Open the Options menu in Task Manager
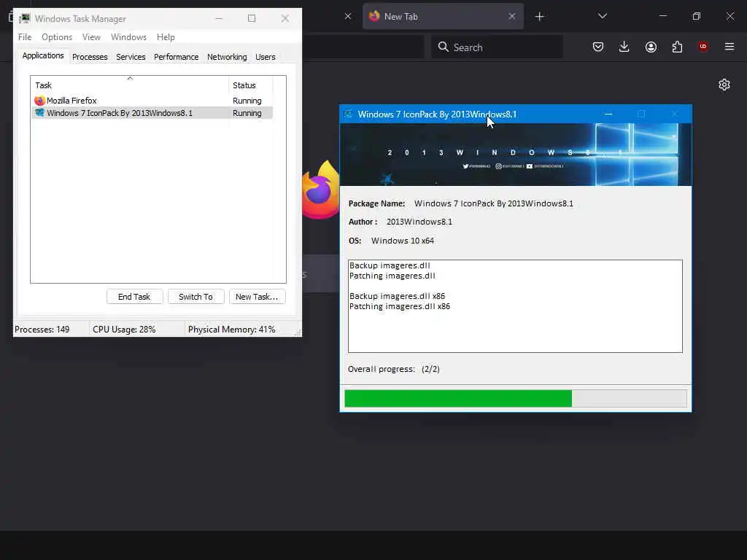Screen dimensions: 747x560 (x=57, y=37)
